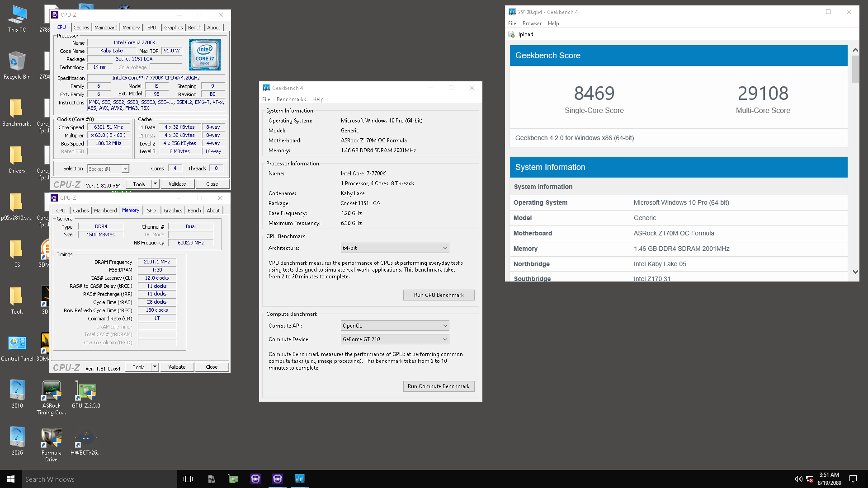Click the NB Frequency 6002.9 MHz value
The image size is (868, 488).
point(191,243)
